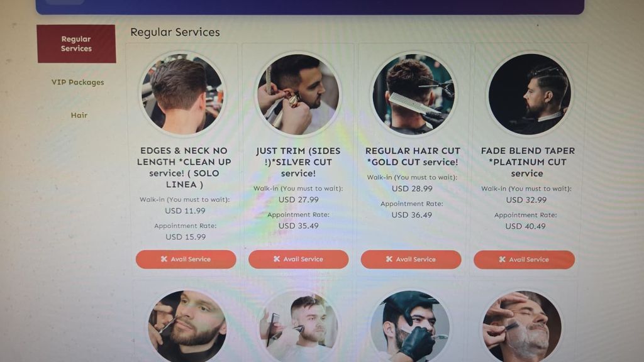Open the Regular Services tab
The height and width of the screenshot is (362, 644).
(x=76, y=44)
